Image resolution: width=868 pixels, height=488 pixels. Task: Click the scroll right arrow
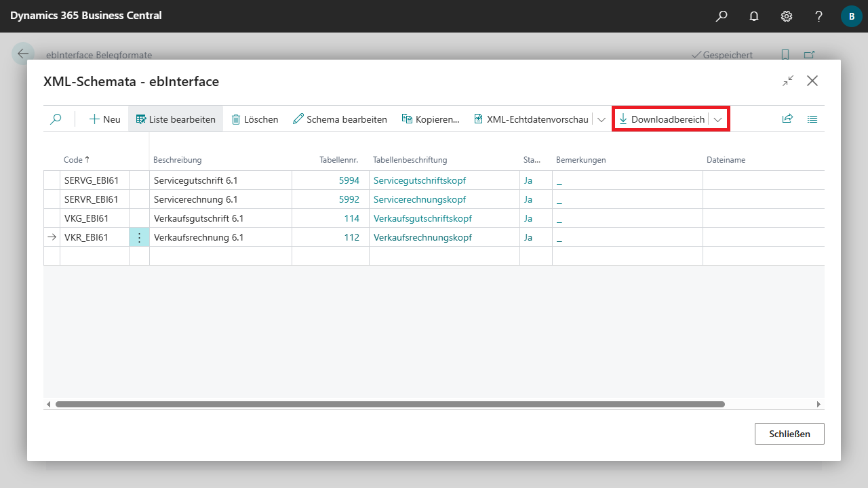point(818,404)
